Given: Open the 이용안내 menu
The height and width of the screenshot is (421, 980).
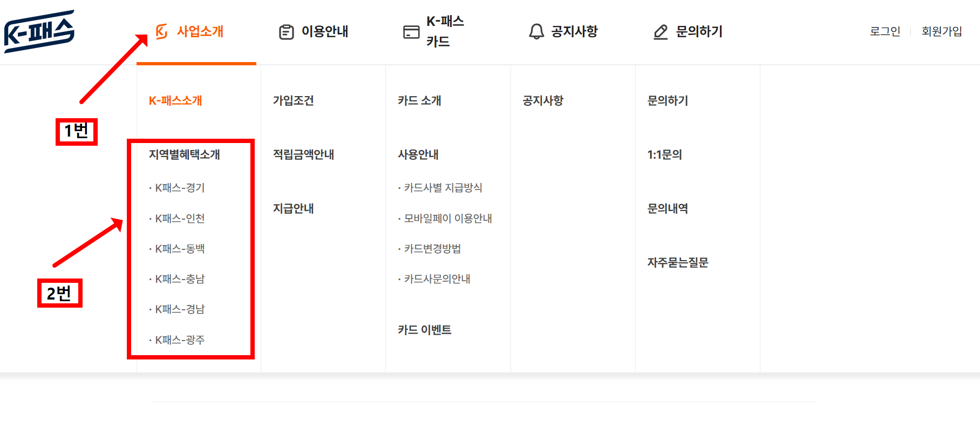Looking at the screenshot, I should (x=324, y=32).
